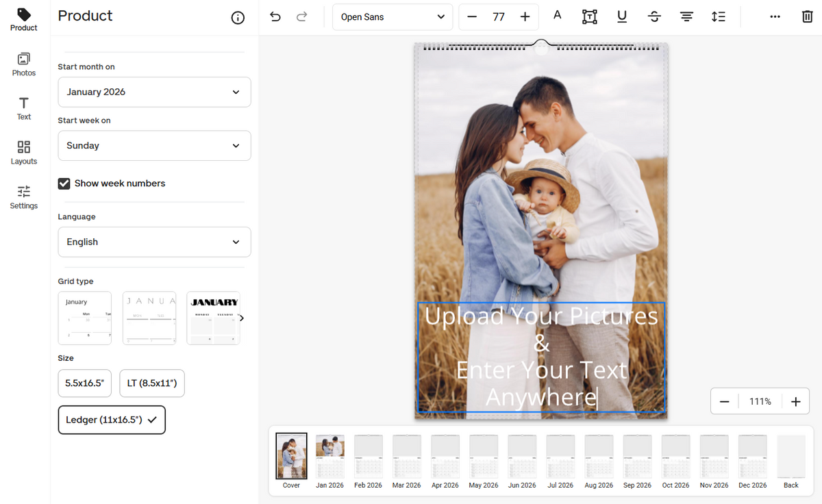Select the 5.5x16.5" size option
The height and width of the screenshot is (504, 822).
click(84, 383)
